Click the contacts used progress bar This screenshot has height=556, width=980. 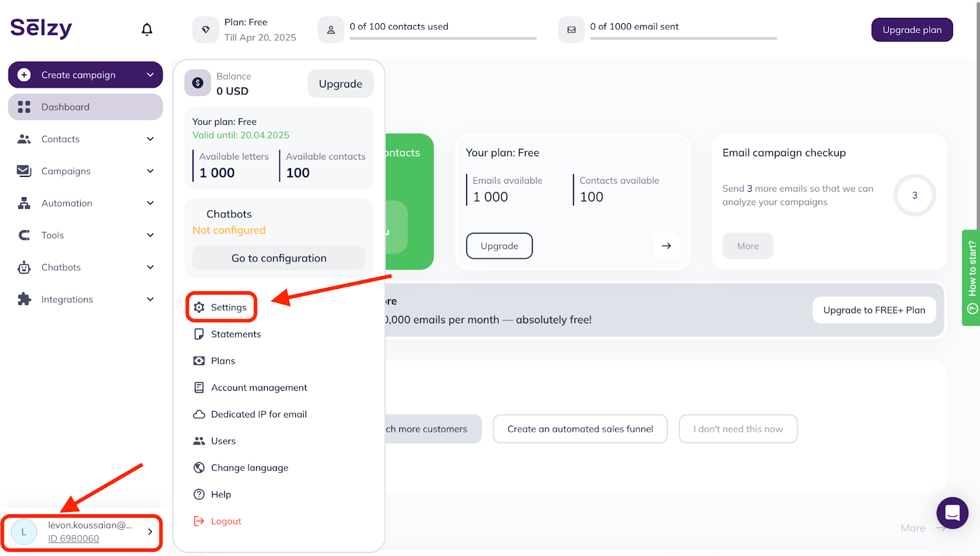[443, 39]
